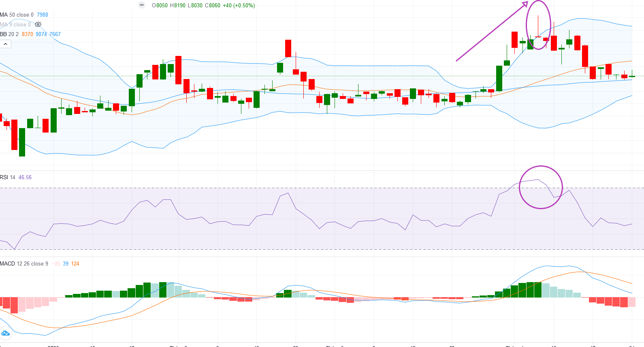Click the RSI value 46.56

(x=25, y=177)
